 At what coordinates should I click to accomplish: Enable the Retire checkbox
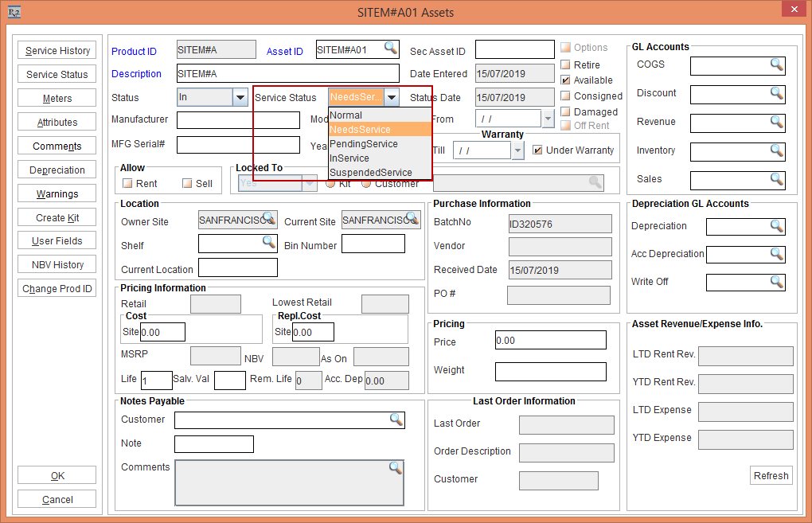tap(565, 64)
